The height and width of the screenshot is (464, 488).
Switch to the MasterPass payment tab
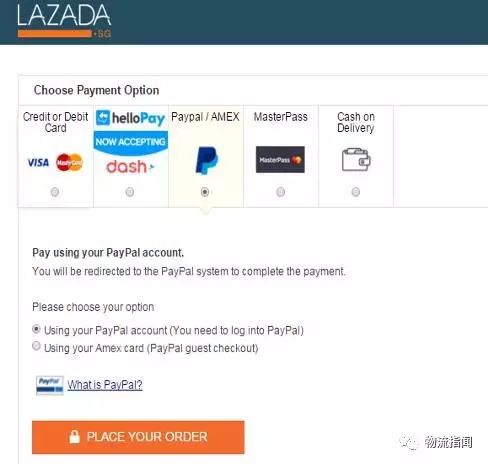pyautogui.click(x=281, y=156)
